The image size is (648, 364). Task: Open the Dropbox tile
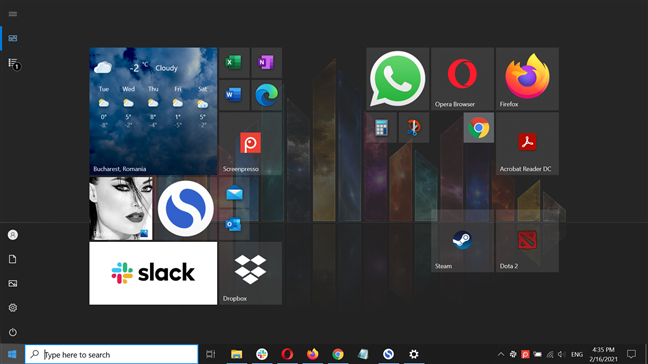click(250, 273)
